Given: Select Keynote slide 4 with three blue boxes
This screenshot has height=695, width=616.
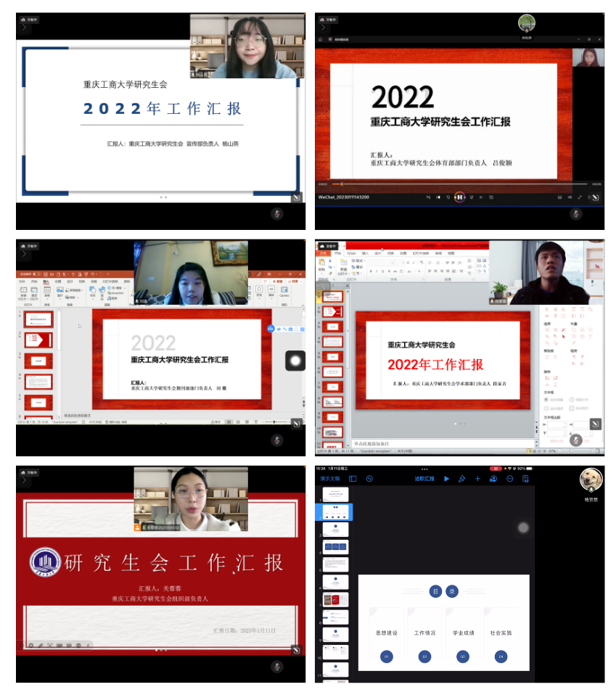Looking at the screenshot, I should pos(335,547).
